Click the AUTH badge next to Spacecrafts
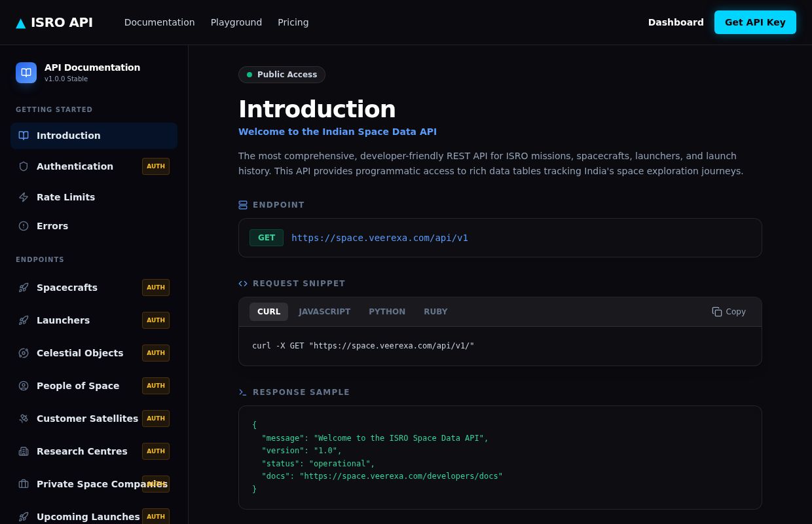The width and height of the screenshot is (812, 524). click(x=156, y=288)
